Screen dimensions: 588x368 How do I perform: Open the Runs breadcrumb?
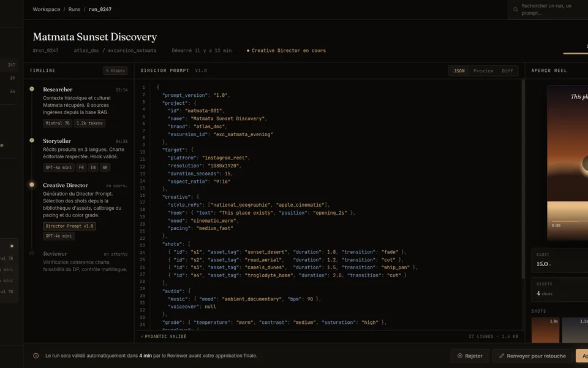pos(74,9)
